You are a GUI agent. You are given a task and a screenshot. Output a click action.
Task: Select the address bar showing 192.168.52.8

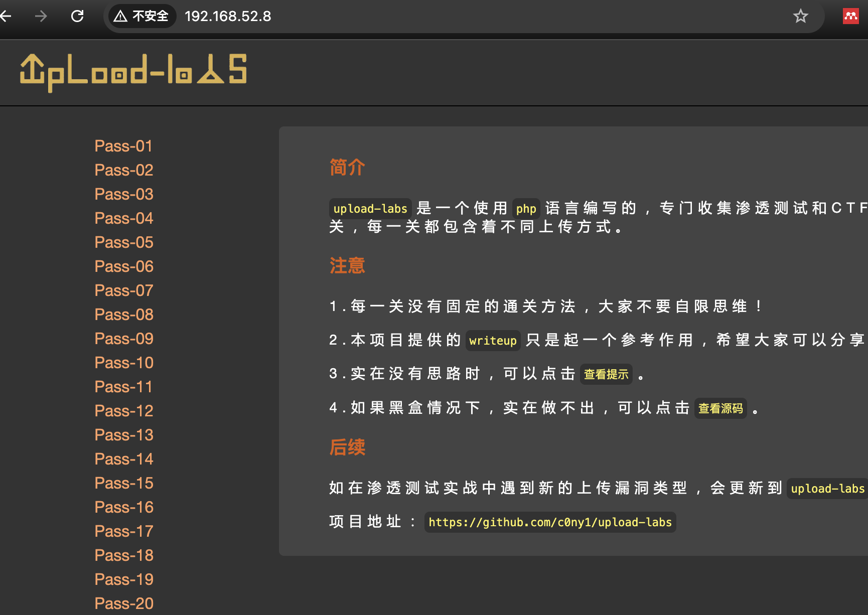click(x=228, y=16)
